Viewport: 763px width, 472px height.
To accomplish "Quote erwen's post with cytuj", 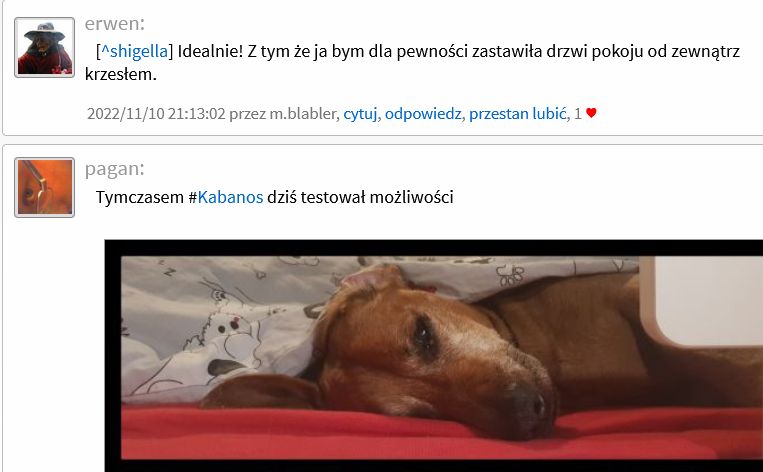I will [360, 113].
